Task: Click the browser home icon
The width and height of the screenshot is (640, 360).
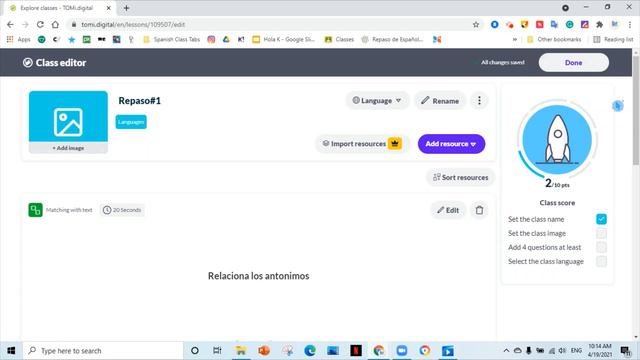Action: [x=55, y=24]
